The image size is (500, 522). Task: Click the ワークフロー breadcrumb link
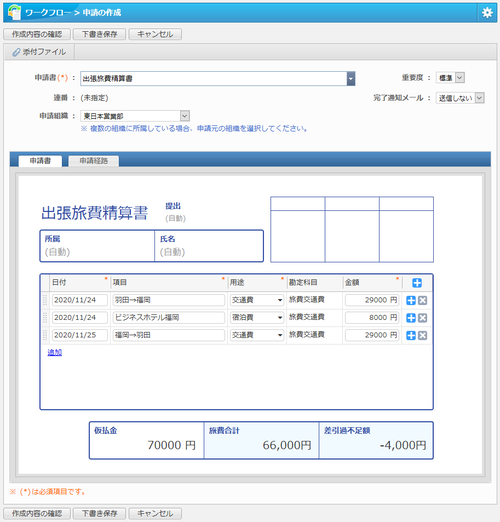tap(48, 13)
